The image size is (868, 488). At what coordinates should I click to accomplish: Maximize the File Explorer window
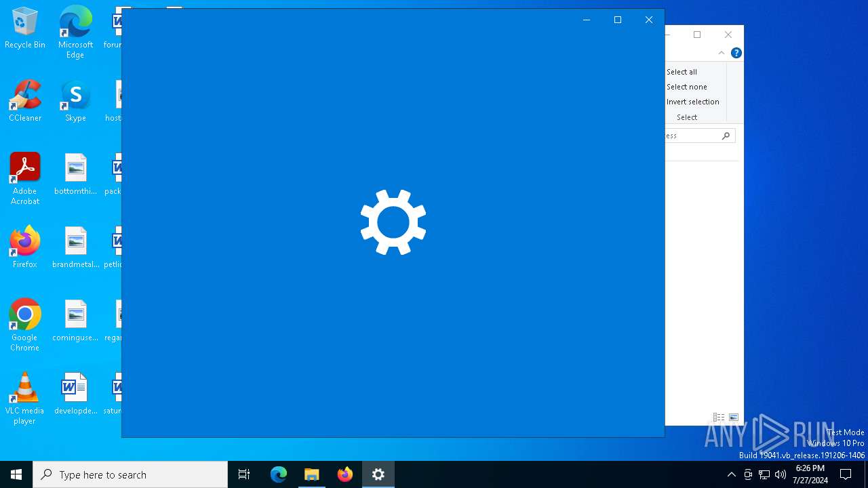pos(697,35)
